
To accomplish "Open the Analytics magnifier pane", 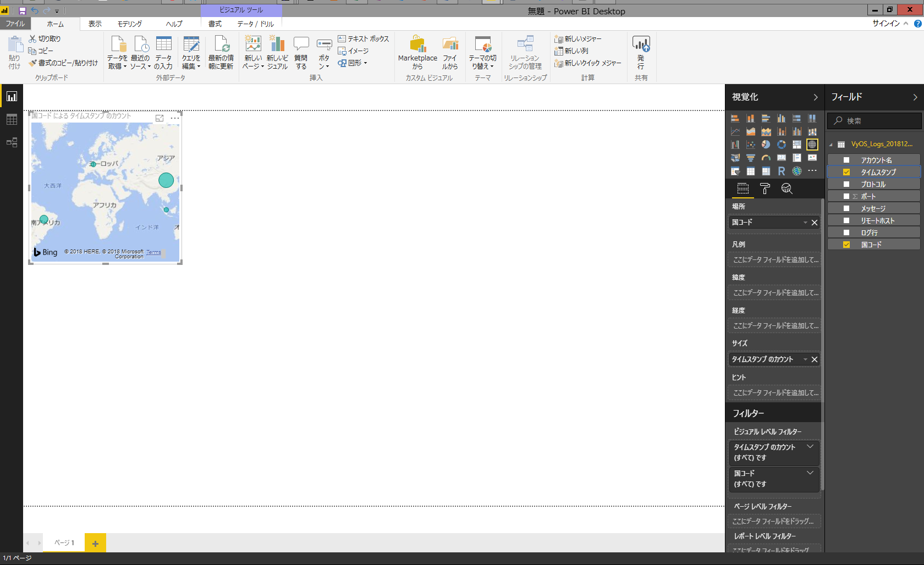I will (x=787, y=189).
